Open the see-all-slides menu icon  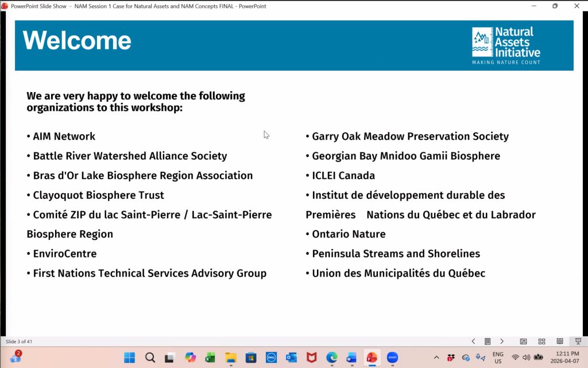[488, 342]
